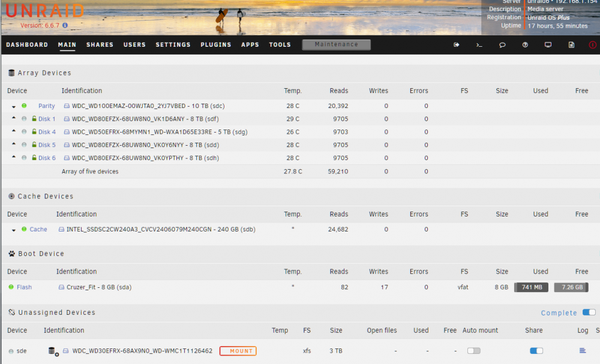The height and width of the screenshot is (364, 600).
Task: Click the green padlock icon on Disk 4
Action: click(34, 131)
